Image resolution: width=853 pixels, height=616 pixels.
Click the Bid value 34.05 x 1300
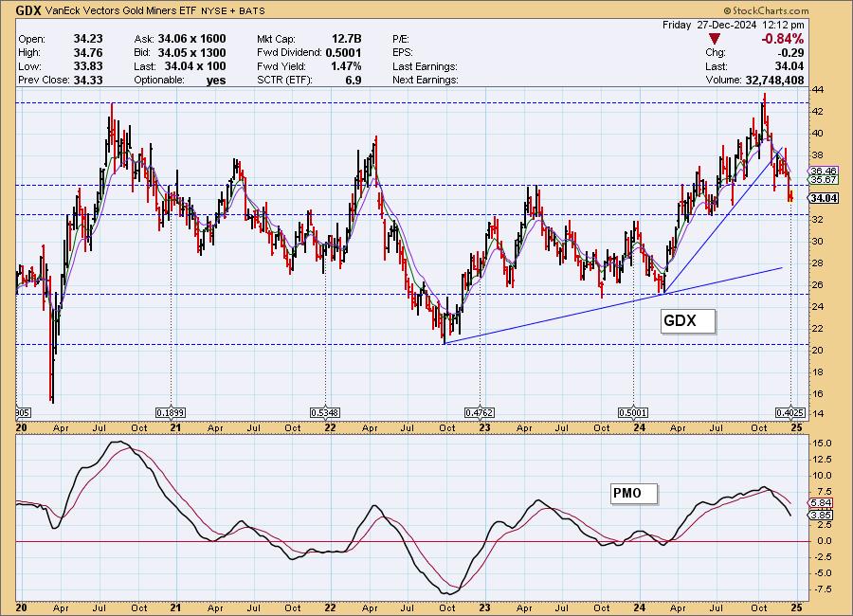[192, 52]
